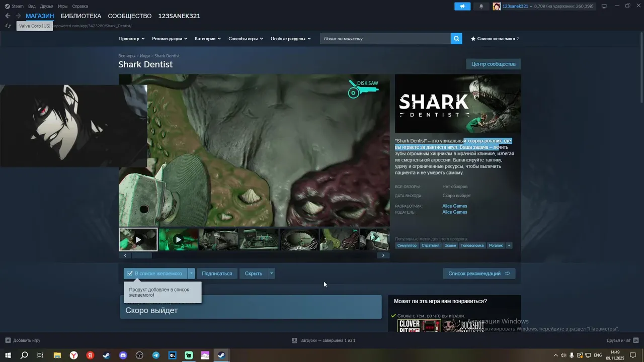Click the ENG input language indicator

point(598,355)
